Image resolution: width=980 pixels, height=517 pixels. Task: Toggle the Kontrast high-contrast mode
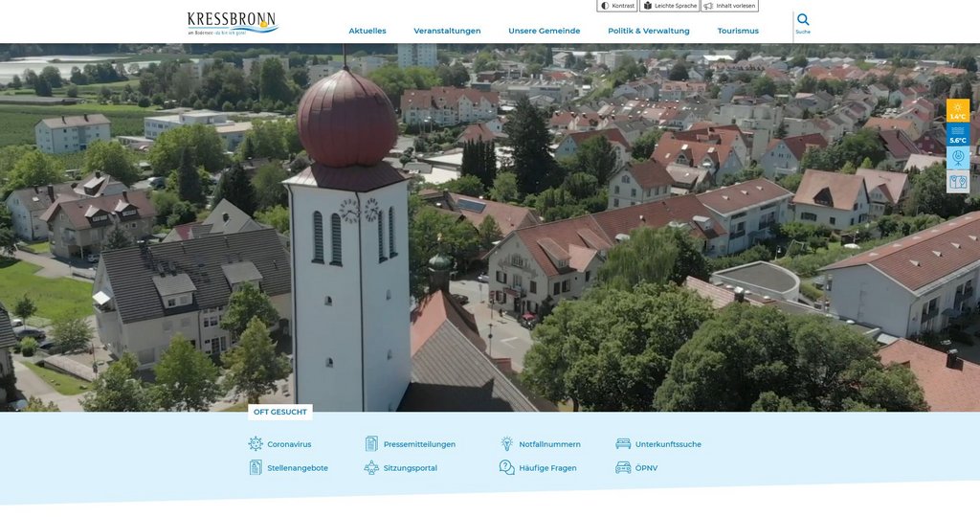coord(617,6)
